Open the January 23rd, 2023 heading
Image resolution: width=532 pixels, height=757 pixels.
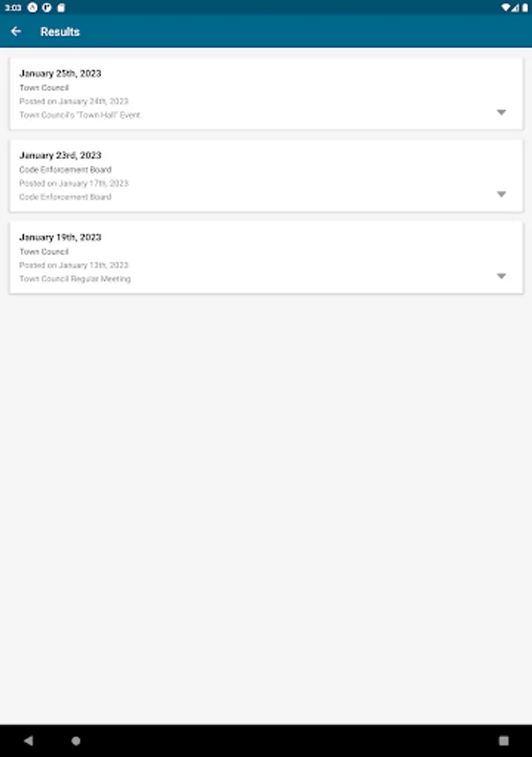[61, 156]
